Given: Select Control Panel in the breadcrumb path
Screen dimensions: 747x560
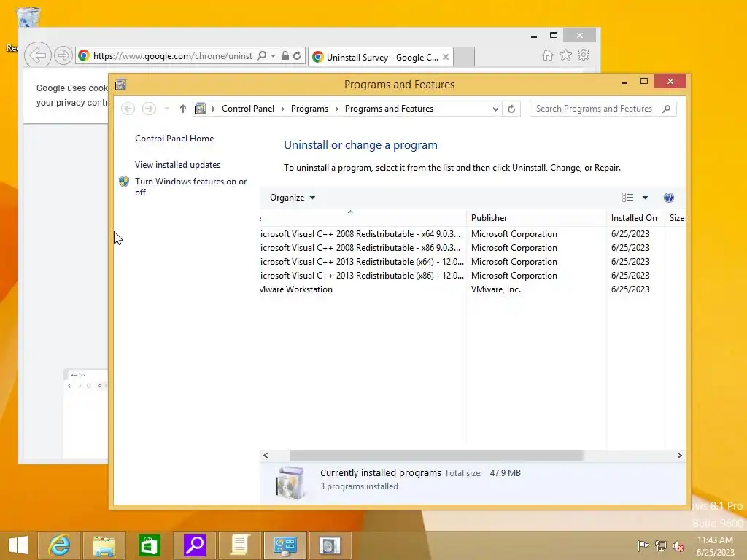Looking at the screenshot, I should click(248, 109).
